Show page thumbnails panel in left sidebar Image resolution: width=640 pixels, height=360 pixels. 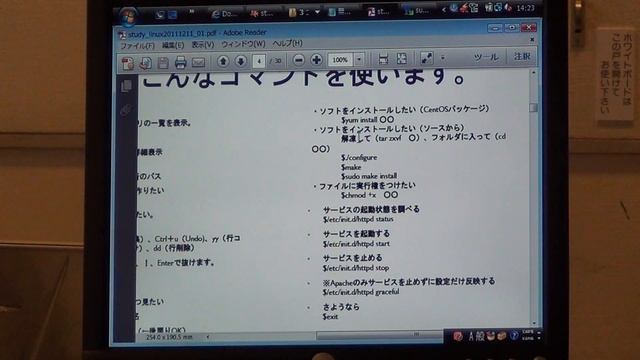point(127,86)
